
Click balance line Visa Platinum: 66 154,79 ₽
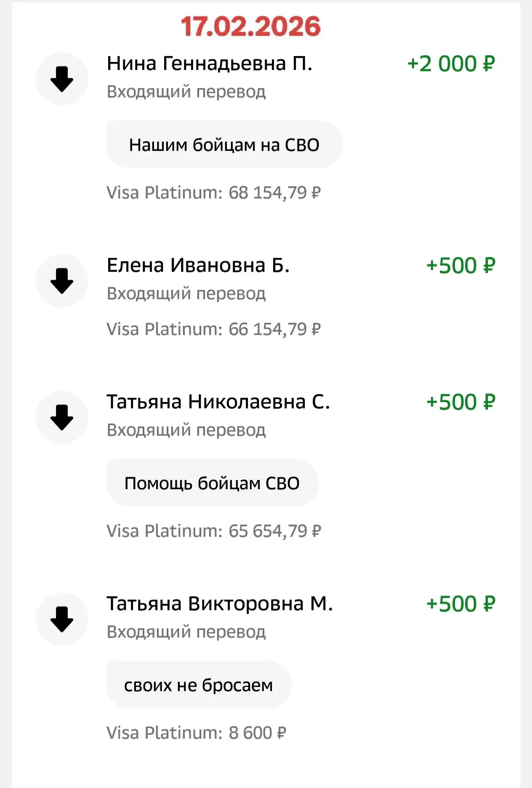pos(213,330)
